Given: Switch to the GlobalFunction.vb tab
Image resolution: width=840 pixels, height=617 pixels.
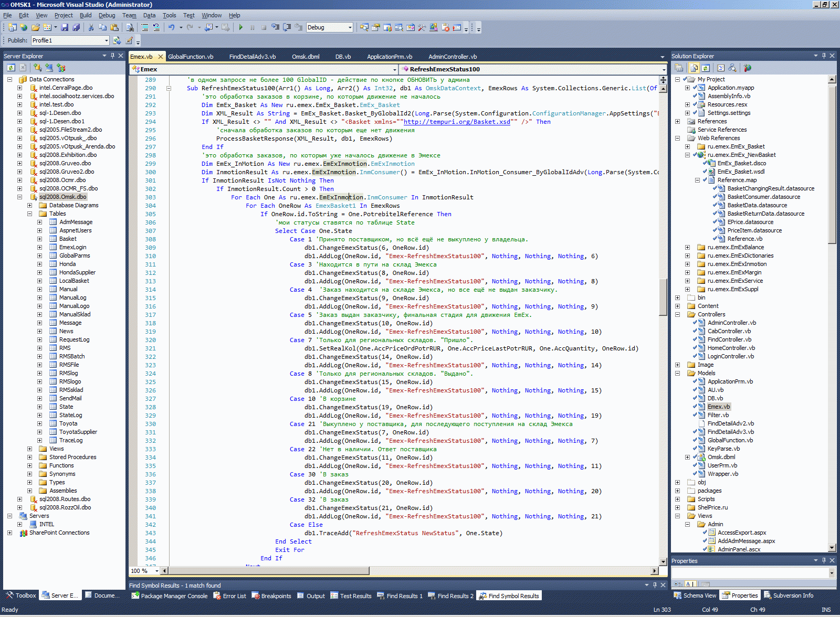Looking at the screenshot, I should pos(191,57).
